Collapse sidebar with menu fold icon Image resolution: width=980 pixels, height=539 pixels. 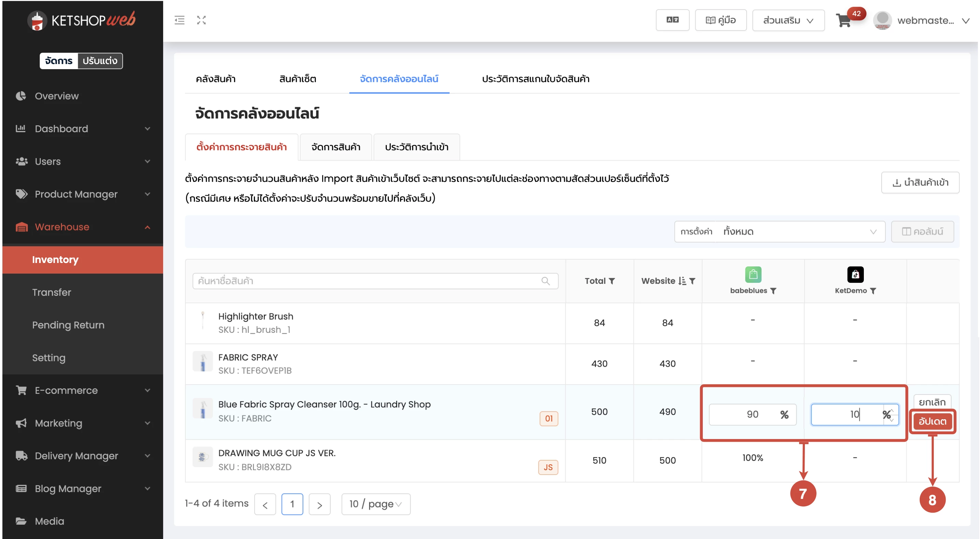[180, 20]
